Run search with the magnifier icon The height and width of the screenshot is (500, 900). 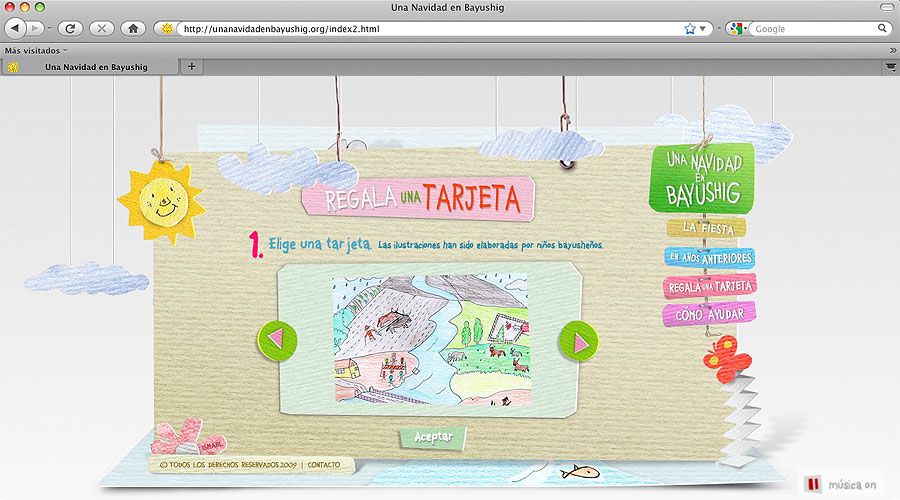pos(882,28)
